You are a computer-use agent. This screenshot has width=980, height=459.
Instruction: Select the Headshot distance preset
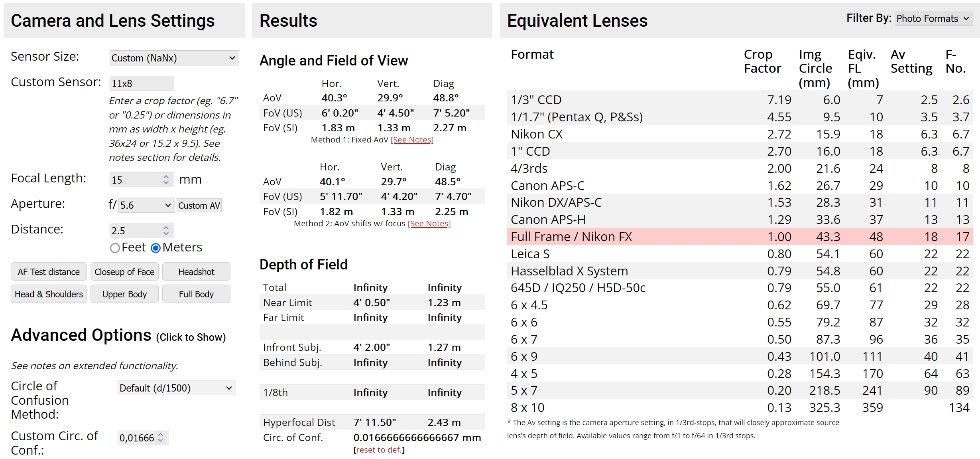tap(196, 272)
